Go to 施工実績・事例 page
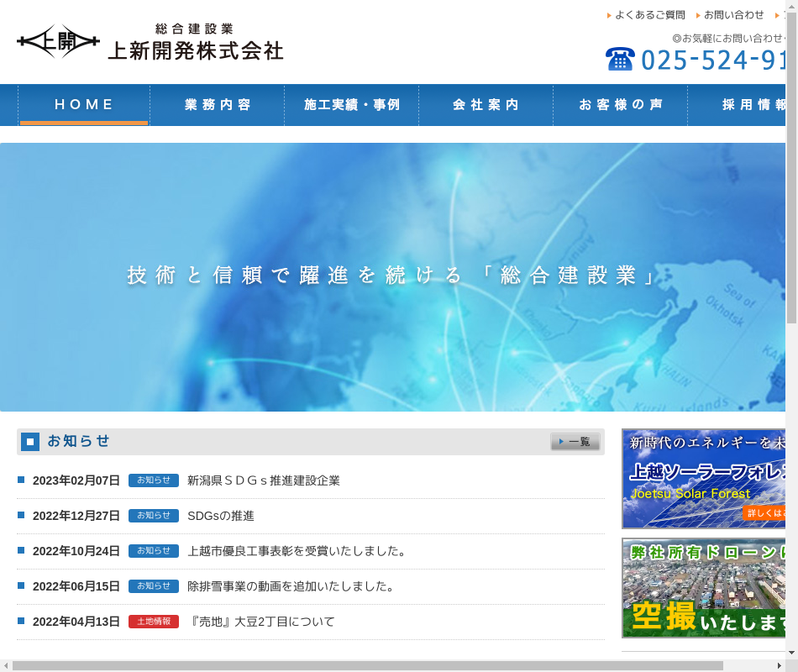Image resolution: width=798 pixels, height=672 pixels. pyautogui.click(x=352, y=105)
